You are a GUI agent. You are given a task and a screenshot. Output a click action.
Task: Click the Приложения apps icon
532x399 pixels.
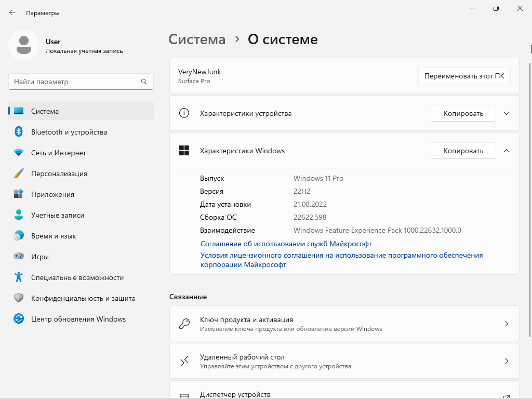(19, 194)
